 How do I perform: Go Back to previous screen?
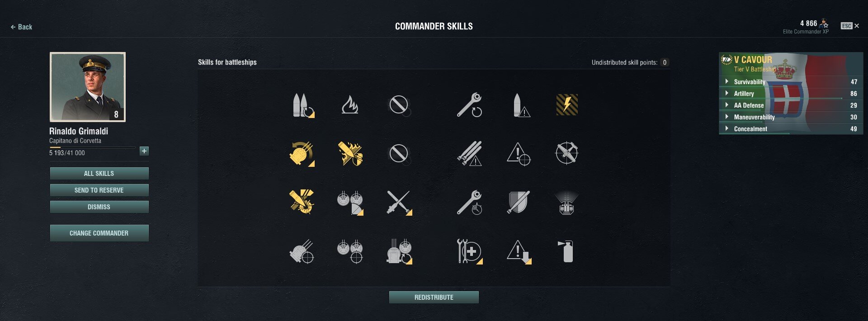pyautogui.click(x=21, y=27)
